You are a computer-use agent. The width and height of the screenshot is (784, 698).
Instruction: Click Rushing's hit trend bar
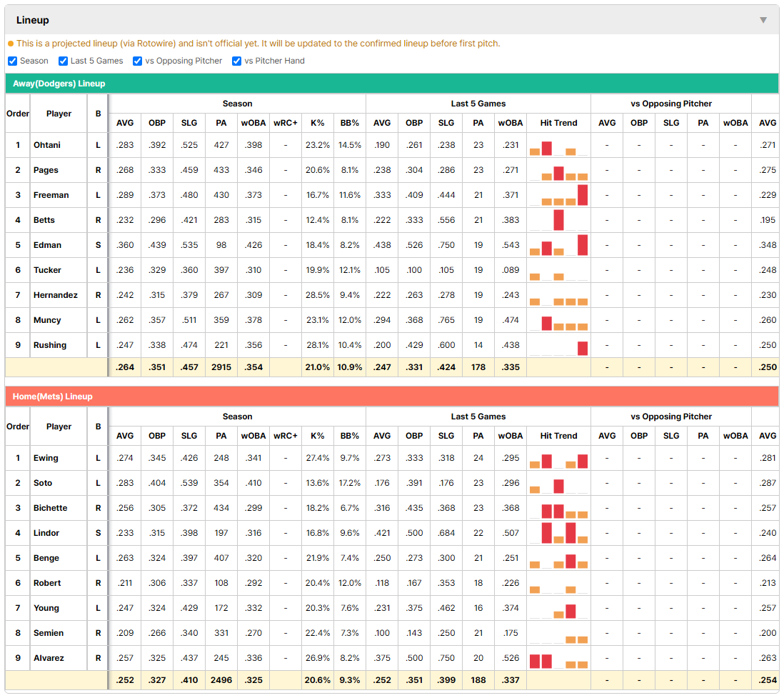(583, 348)
